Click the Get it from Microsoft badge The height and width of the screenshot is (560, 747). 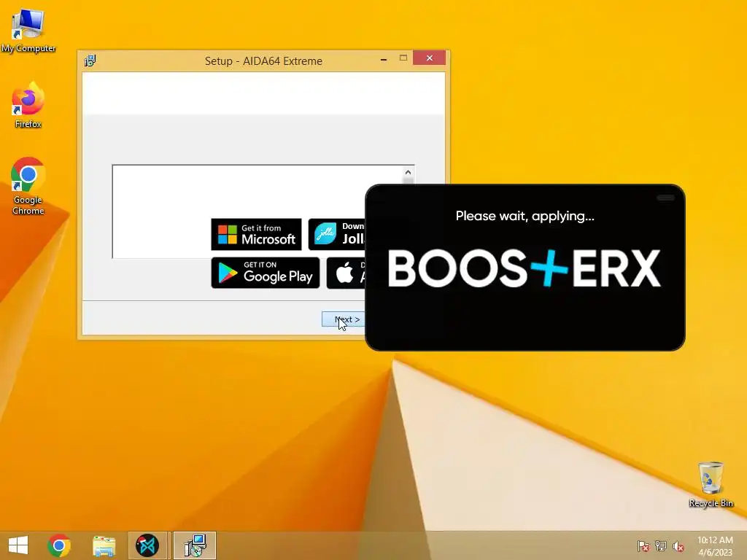(256, 234)
